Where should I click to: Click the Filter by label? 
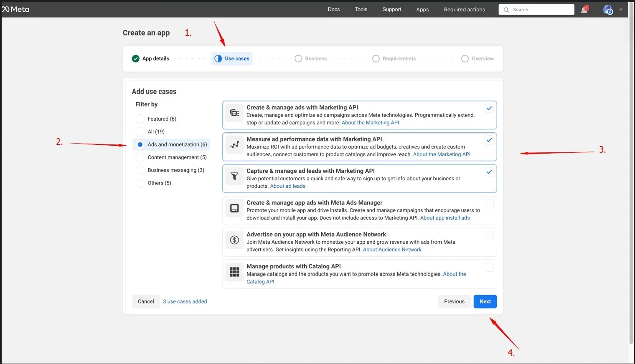click(147, 104)
